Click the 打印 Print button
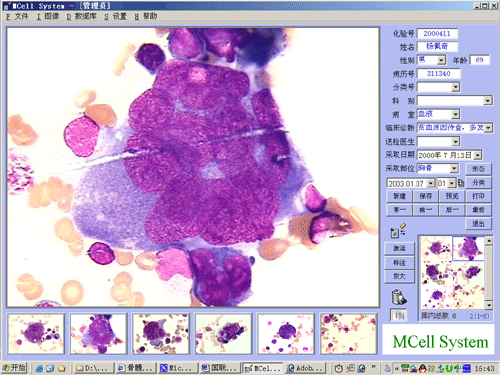 478,196
